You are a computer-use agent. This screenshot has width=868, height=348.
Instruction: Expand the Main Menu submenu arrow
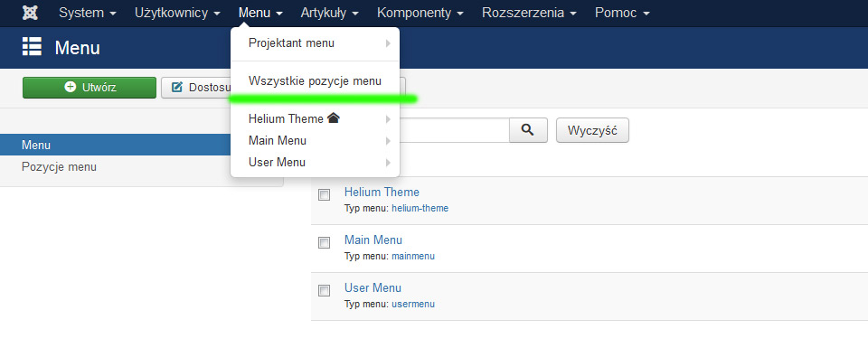pyautogui.click(x=388, y=141)
